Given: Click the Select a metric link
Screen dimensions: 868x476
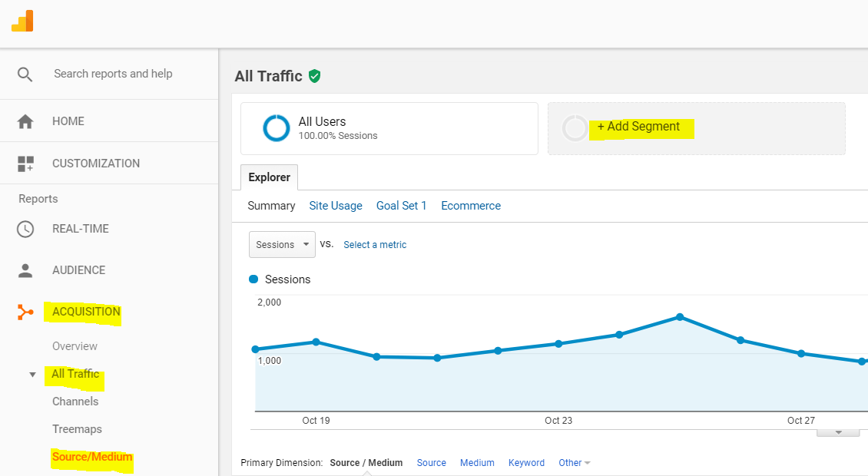Looking at the screenshot, I should click(375, 245).
